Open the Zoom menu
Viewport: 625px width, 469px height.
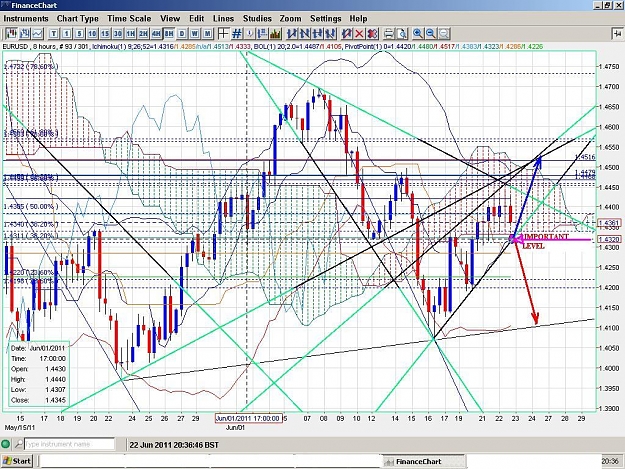(291, 18)
